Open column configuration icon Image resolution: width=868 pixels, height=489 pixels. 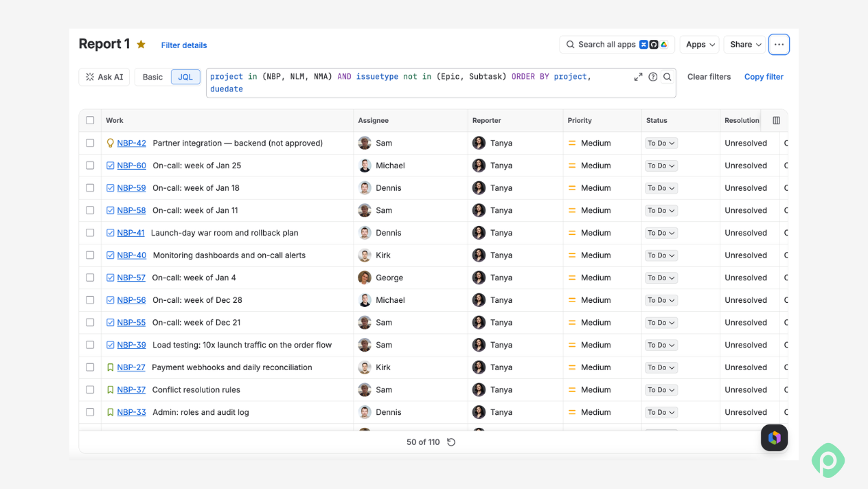coord(776,120)
